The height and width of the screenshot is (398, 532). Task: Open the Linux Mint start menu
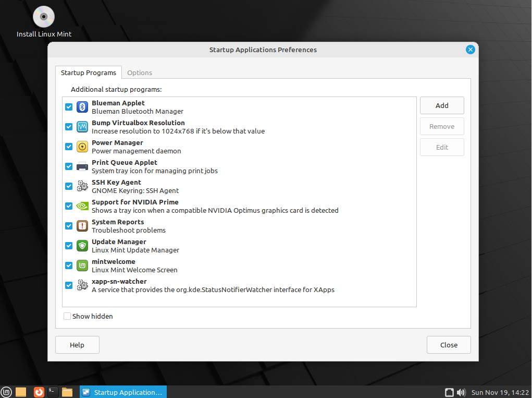[x=6, y=392]
